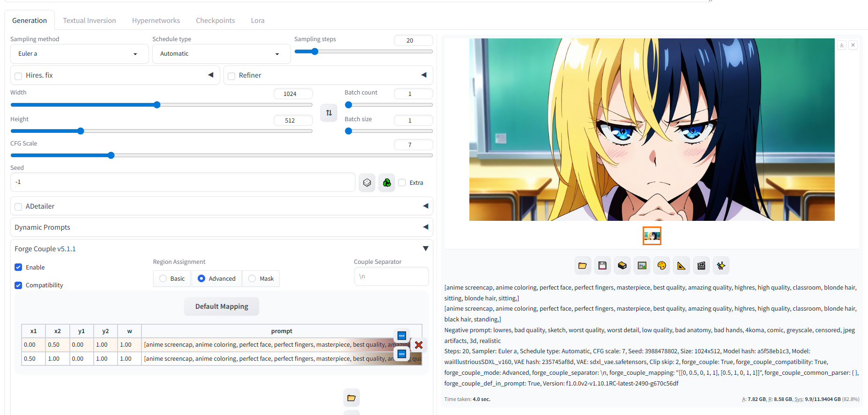
Task: Open the Lora tab
Action: pos(258,21)
